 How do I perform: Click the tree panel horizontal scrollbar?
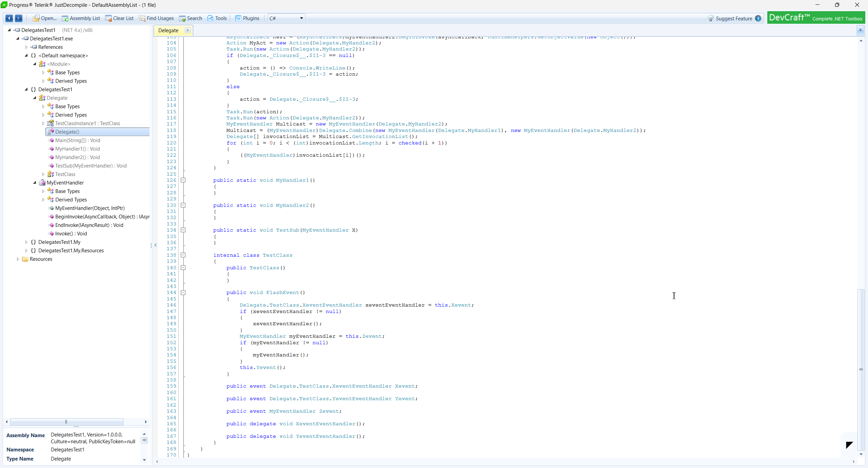66,422
